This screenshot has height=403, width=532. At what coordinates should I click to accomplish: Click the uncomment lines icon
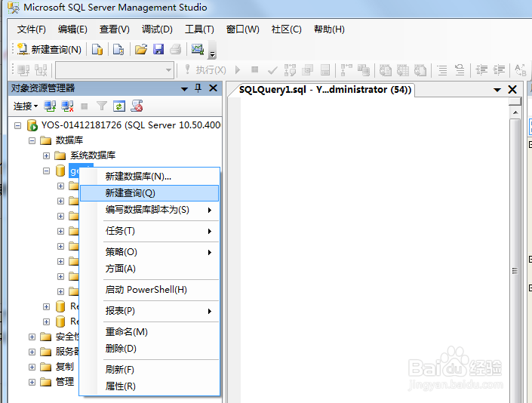pyautogui.click(x=460, y=70)
